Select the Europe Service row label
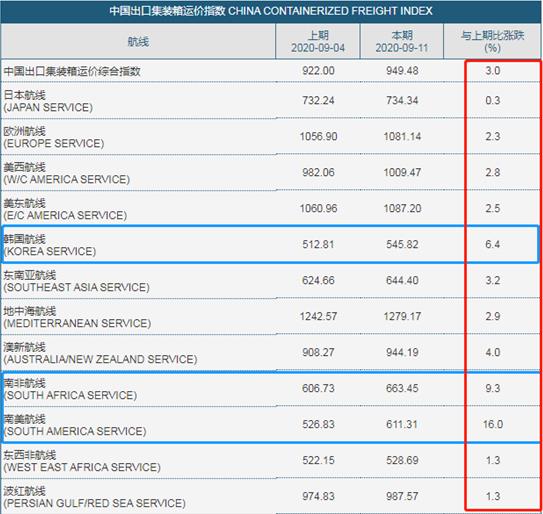This screenshot has height=514, width=543. pyautogui.click(x=54, y=137)
